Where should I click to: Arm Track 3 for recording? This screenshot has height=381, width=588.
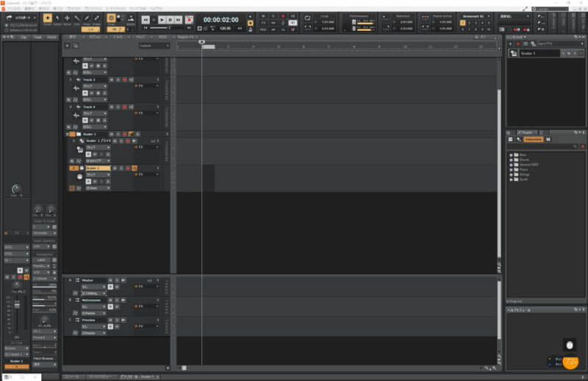click(x=124, y=80)
